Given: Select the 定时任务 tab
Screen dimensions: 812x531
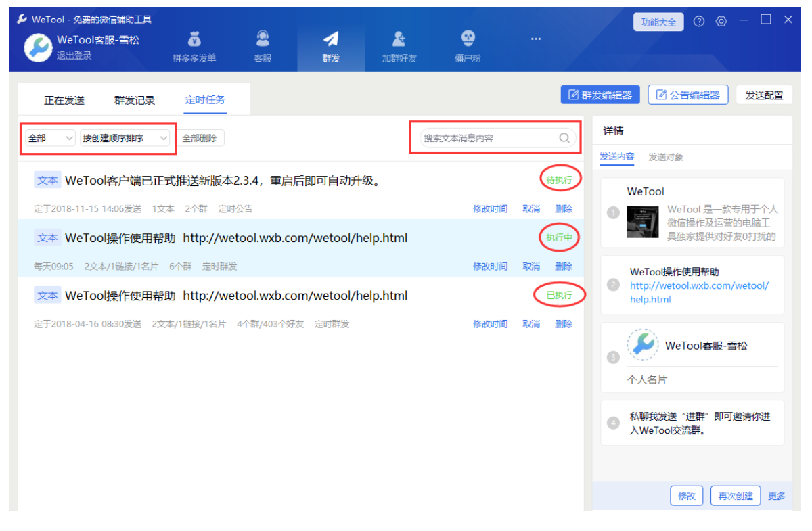Looking at the screenshot, I should (x=205, y=100).
